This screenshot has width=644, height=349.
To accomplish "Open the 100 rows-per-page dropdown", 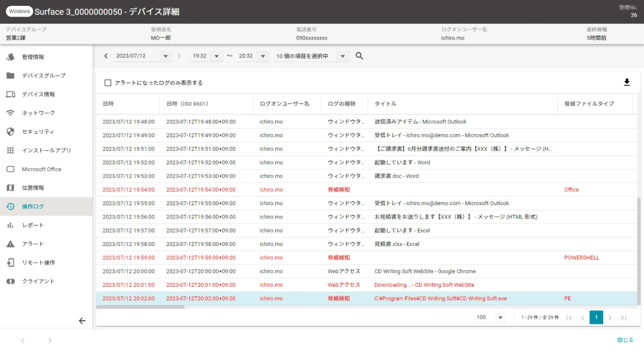I will click(491, 317).
